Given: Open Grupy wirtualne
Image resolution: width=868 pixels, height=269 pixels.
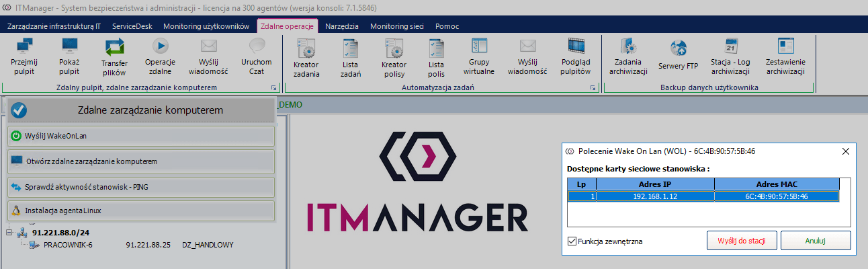Looking at the screenshot, I should pyautogui.click(x=480, y=56).
